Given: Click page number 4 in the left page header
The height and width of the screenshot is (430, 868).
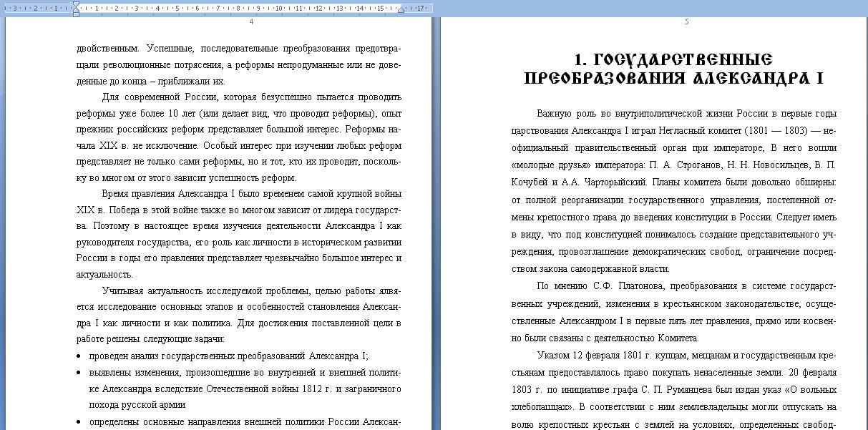Looking at the screenshot, I should pyautogui.click(x=251, y=22).
